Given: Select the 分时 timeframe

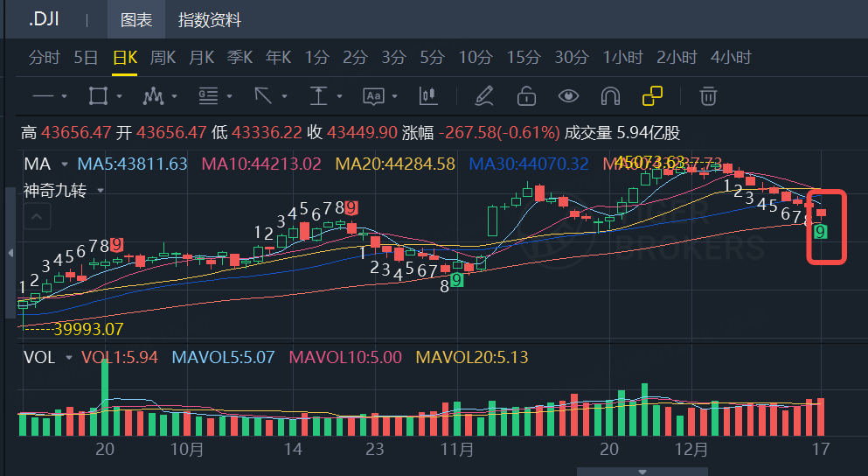Looking at the screenshot, I should (44, 57).
